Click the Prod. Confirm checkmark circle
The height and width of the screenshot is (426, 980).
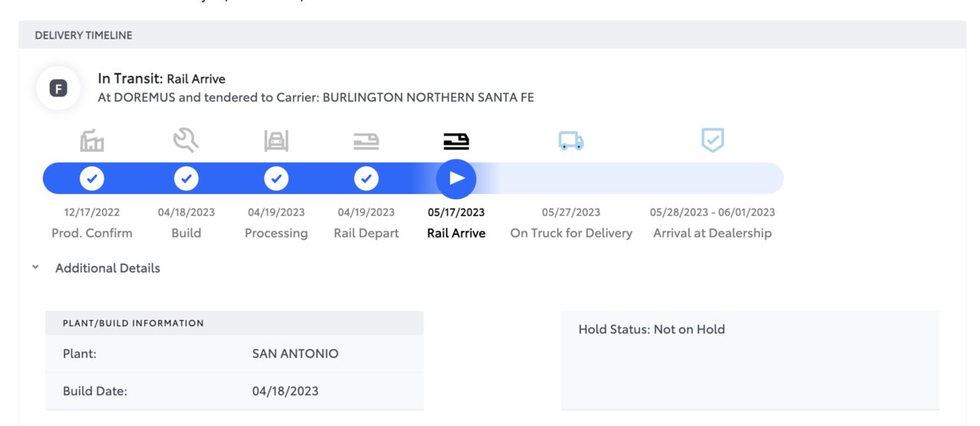[x=92, y=179]
